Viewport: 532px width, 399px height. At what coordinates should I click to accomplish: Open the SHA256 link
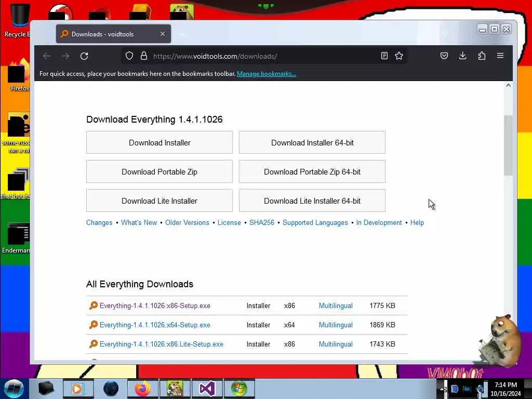tap(262, 222)
